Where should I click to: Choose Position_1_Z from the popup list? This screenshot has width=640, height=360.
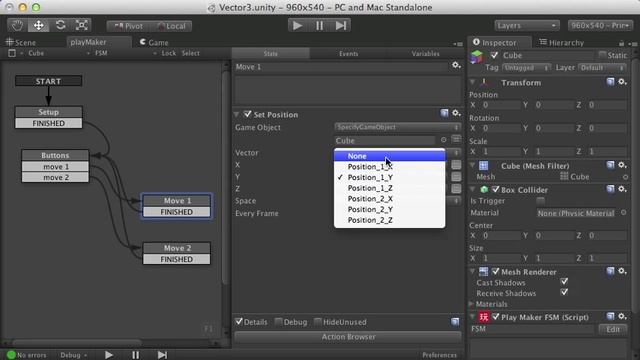tap(389, 188)
